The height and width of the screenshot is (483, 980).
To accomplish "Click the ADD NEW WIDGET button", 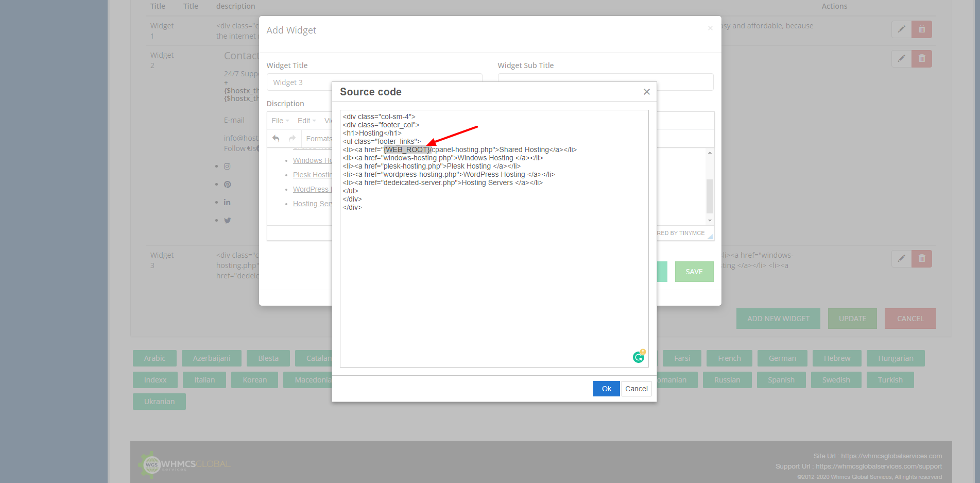I will [778, 319].
